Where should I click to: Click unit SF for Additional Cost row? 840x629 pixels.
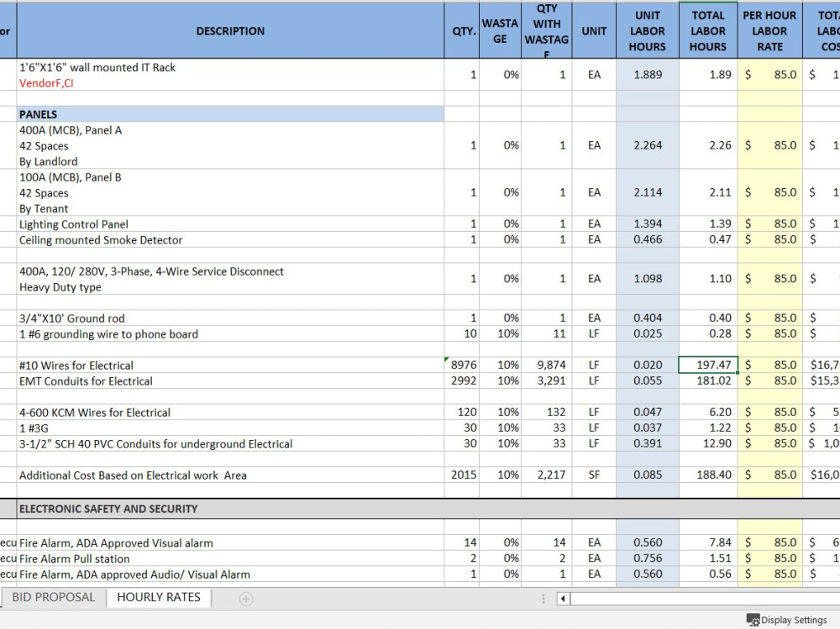(594, 475)
